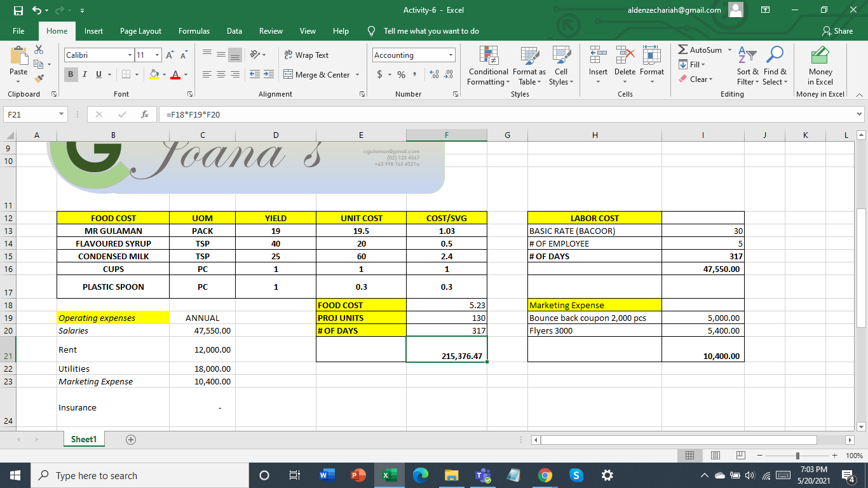Screen dimensions: 868x488
Task: Click the Undo arrow icon
Action: pos(37,10)
